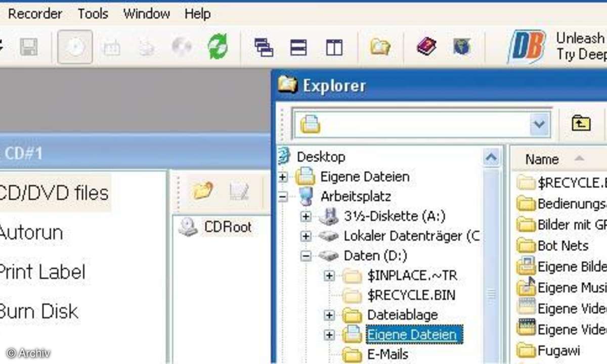Click the red help book icon
This screenshot has height=364, width=607.
pos(426,48)
